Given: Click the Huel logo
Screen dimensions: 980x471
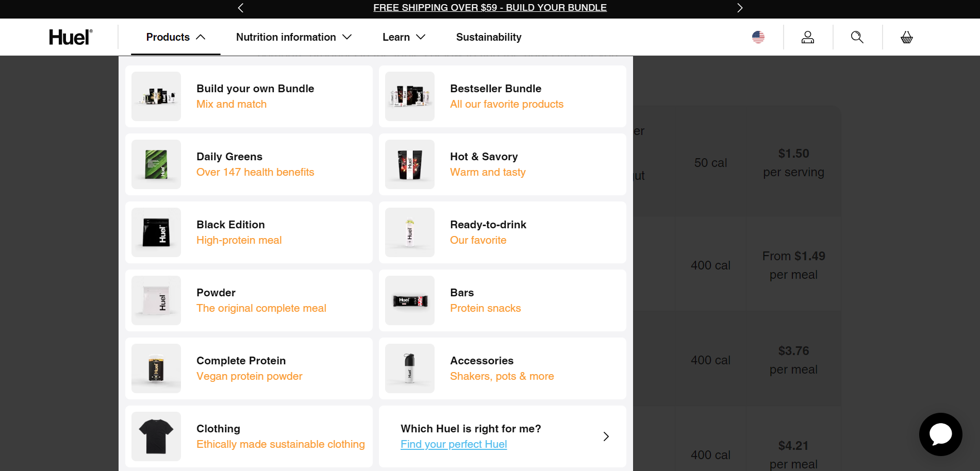Looking at the screenshot, I should point(71,37).
